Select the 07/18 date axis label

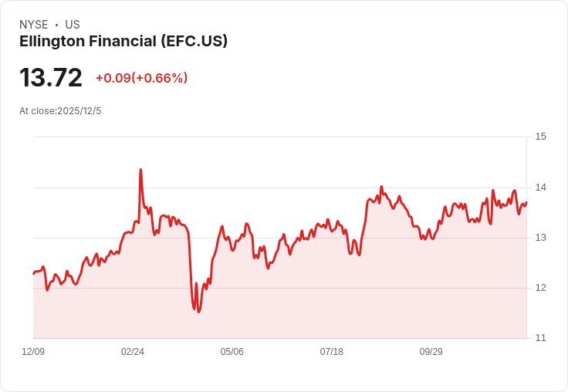[x=332, y=352]
